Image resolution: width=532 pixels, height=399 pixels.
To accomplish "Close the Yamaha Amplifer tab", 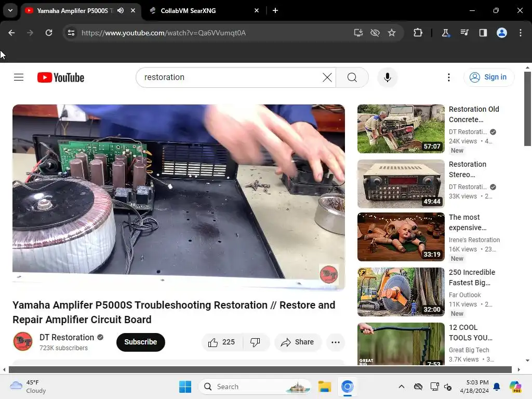I will 133,10.
